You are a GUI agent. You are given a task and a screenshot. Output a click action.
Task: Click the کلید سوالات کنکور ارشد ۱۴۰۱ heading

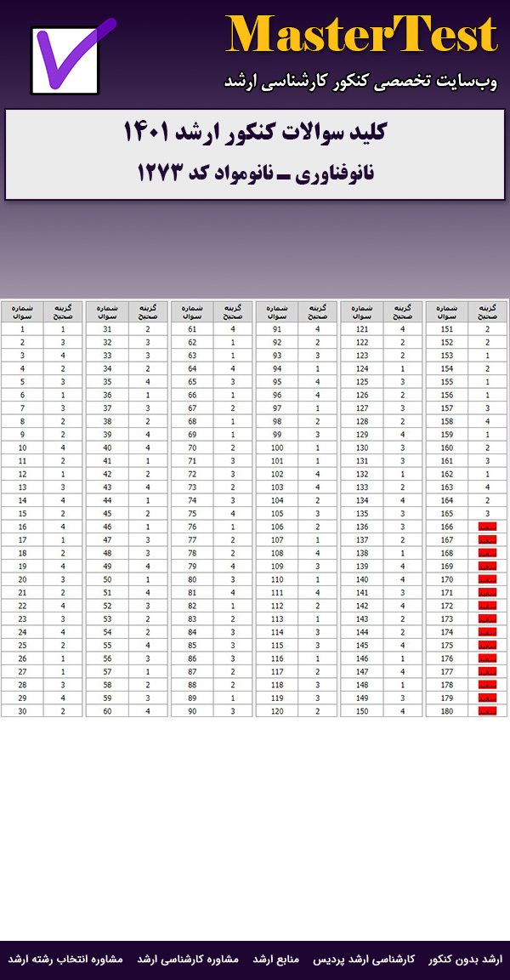(255, 134)
